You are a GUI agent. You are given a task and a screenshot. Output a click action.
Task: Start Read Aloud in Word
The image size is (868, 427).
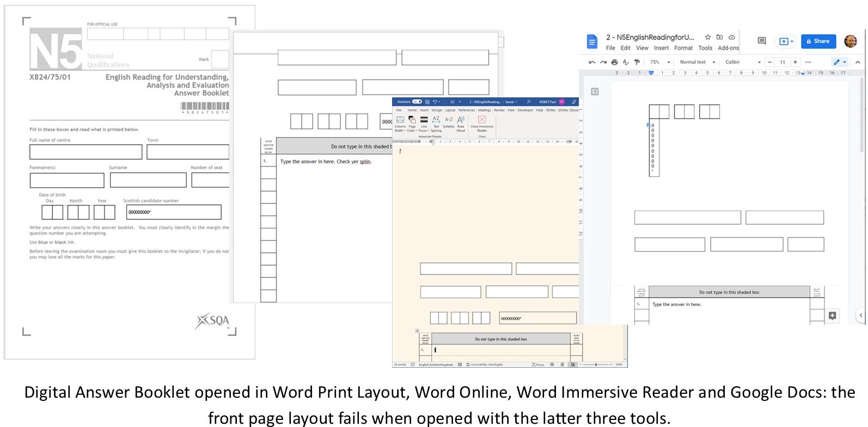tap(461, 124)
